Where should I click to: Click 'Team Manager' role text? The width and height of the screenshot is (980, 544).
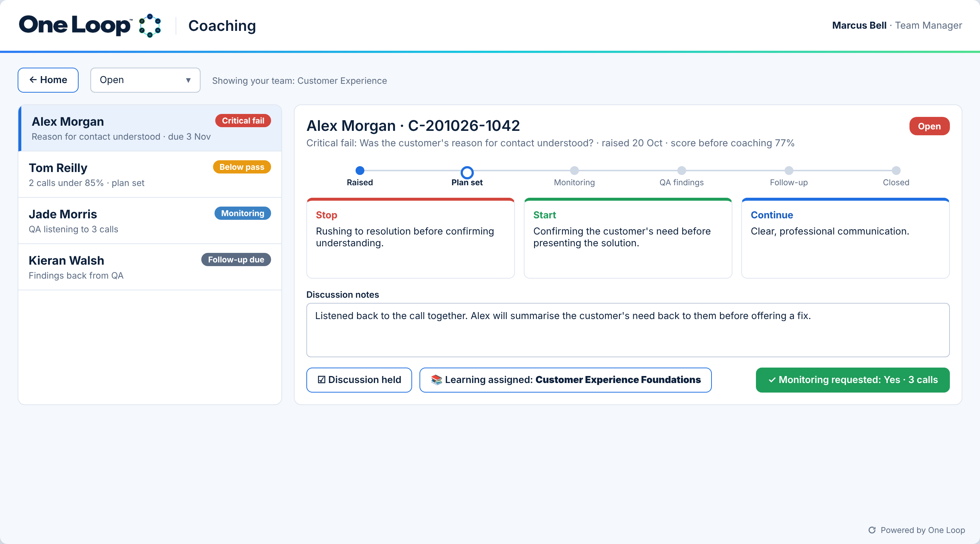[x=928, y=25]
